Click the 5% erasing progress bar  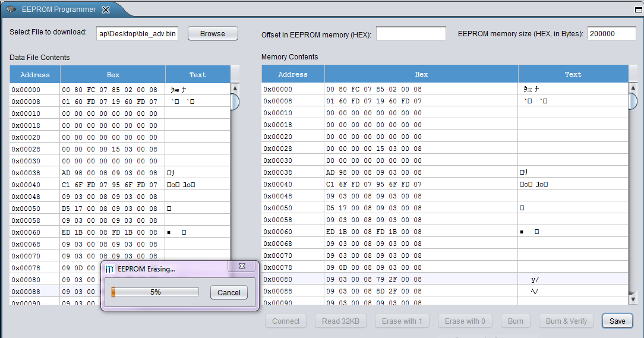[155, 292]
